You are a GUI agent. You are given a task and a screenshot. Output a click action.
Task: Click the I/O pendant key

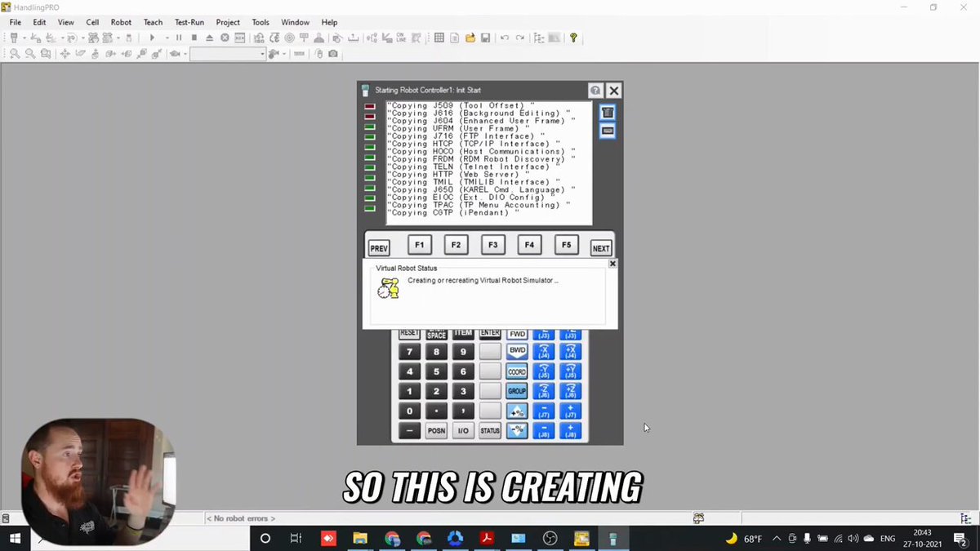coord(463,431)
